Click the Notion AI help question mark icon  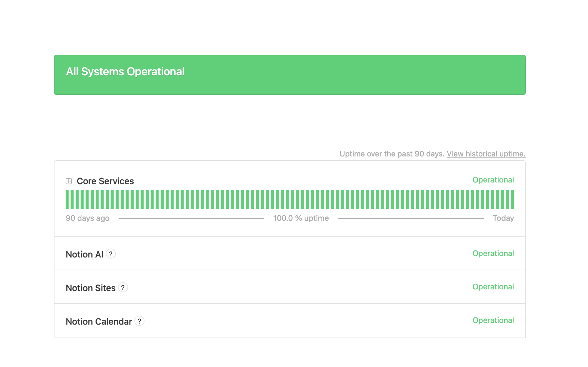coord(111,254)
